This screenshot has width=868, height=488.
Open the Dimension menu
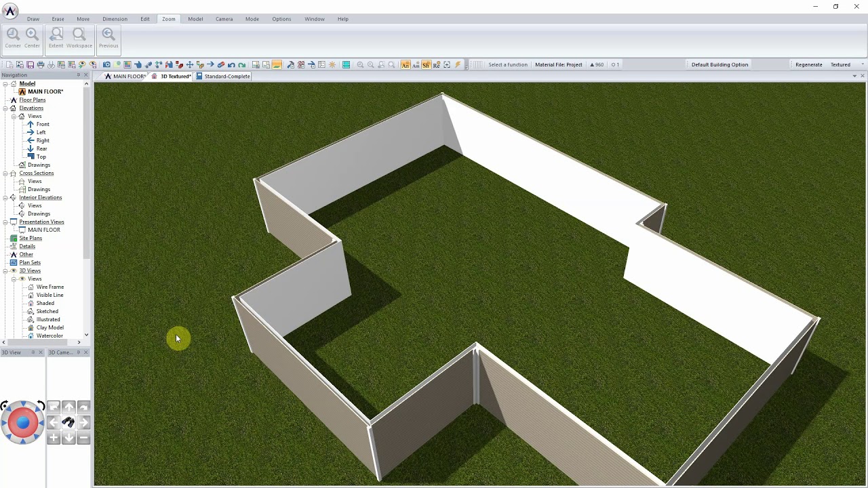[x=115, y=19]
